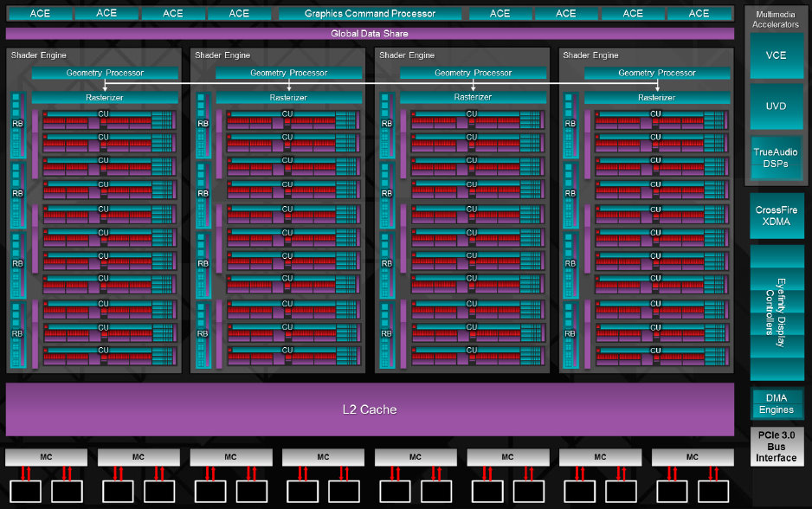Click the UVD block
This screenshot has width=812, height=509.
pyautogui.click(x=776, y=105)
